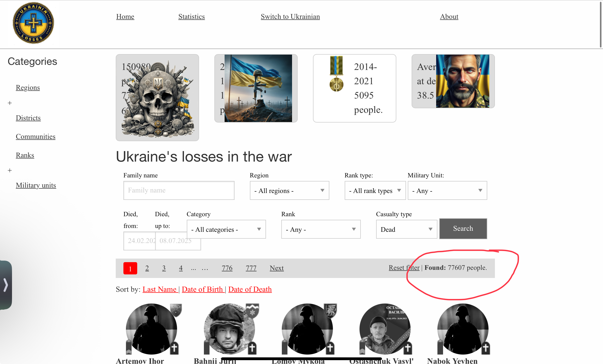
Task: Open Lomov Mykola's silhouette portrait
Action: (x=307, y=329)
